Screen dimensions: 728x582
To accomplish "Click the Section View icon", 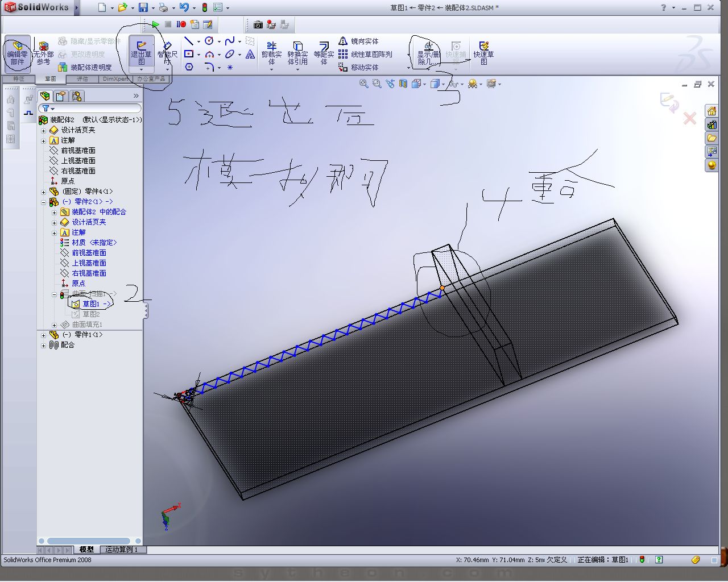I will (x=403, y=84).
